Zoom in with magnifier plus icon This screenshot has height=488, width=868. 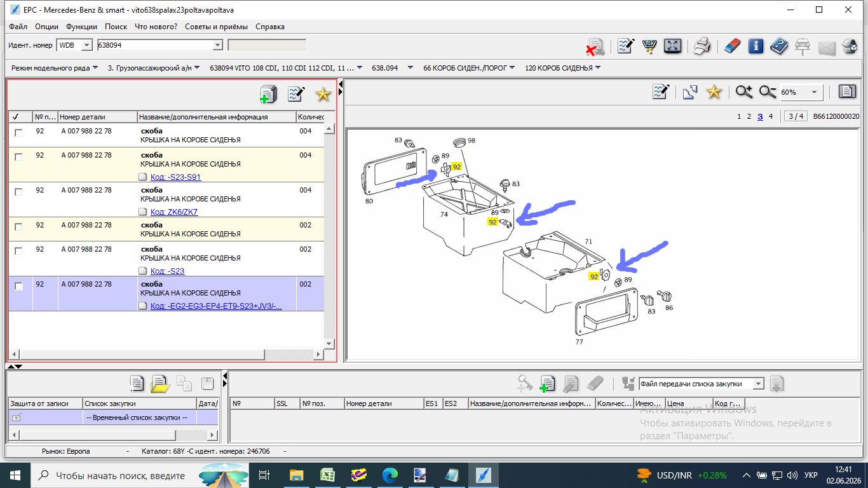coord(744,92)
